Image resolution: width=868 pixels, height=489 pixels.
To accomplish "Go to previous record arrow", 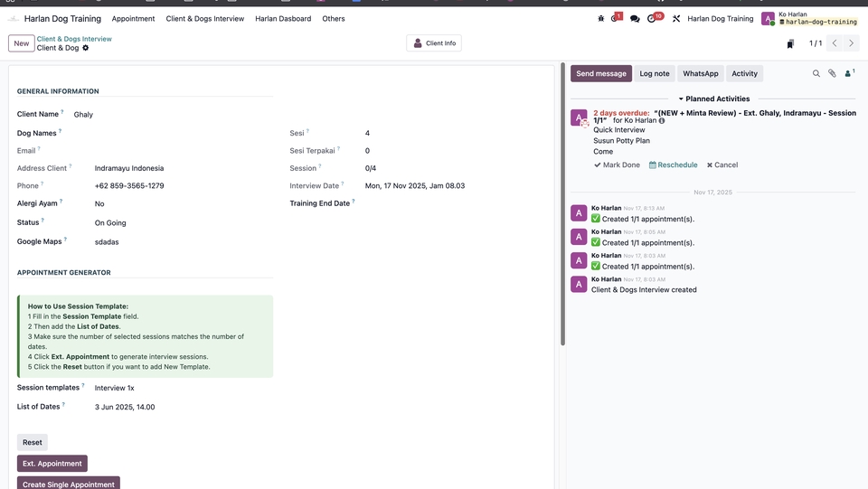I will click(835, 43).
